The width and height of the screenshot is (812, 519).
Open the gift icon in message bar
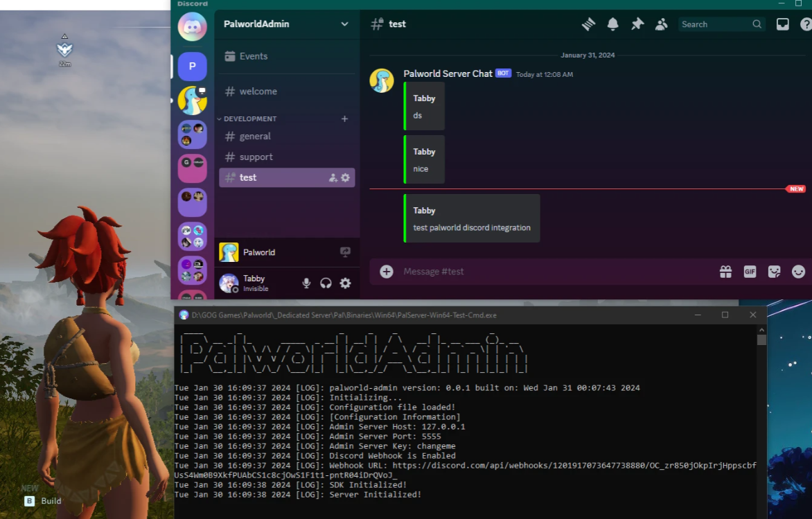click(725, 272)
